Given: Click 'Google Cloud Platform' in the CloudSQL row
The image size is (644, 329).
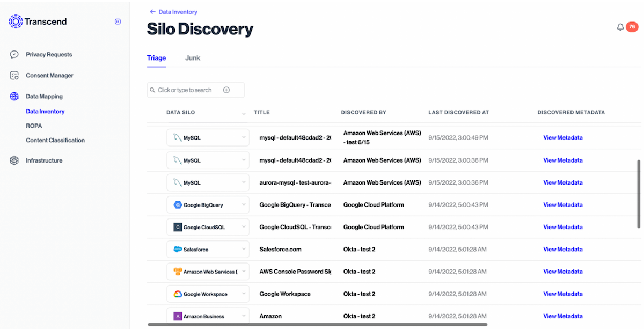Looking at the screenshot, I should [374, 227].
